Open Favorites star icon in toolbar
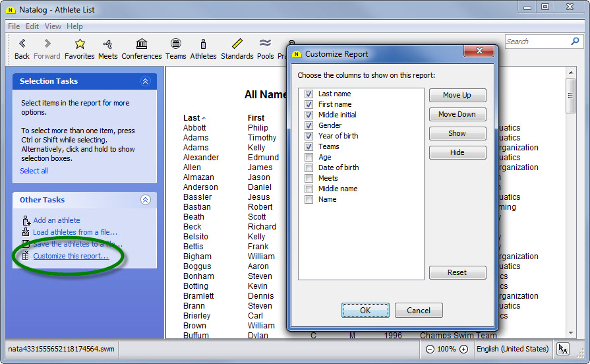This screenshot has height=364, width=590. 80,44
